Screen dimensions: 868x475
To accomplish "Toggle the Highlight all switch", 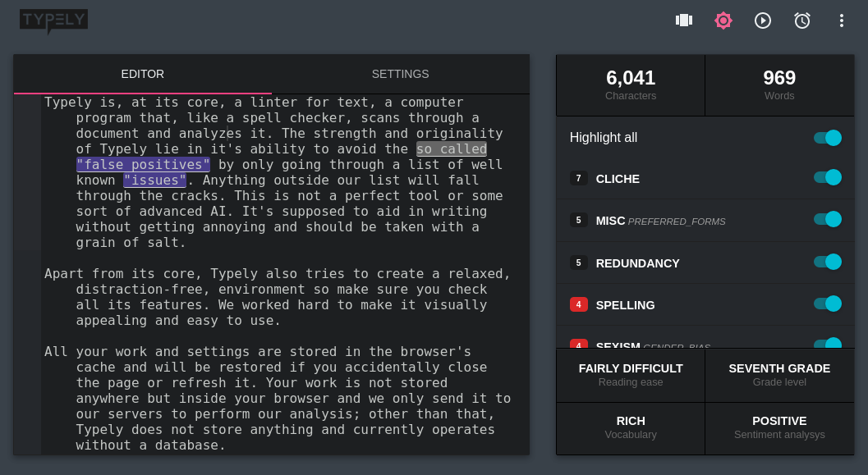I will tap(829, 138).
